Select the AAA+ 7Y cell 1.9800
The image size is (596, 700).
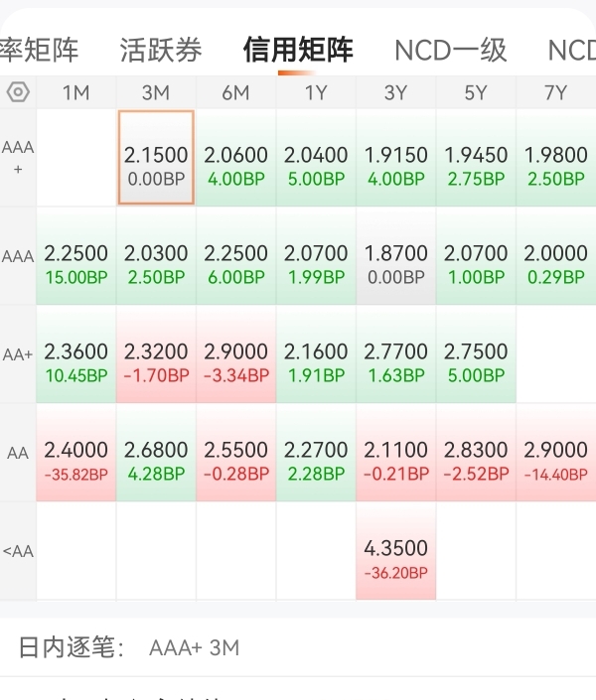(x=555, y=158)
